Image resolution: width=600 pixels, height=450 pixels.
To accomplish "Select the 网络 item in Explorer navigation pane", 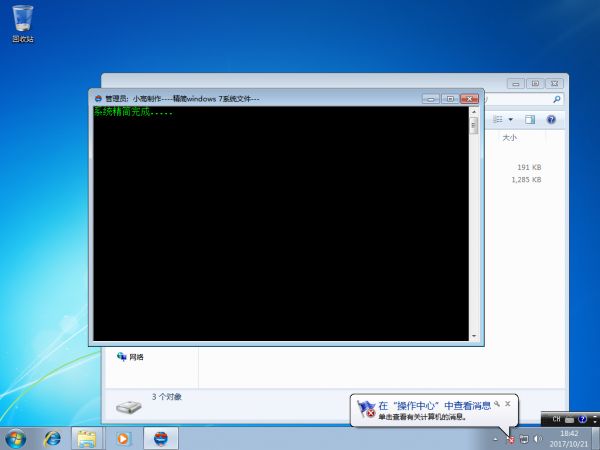I will (x=130, y=357).
